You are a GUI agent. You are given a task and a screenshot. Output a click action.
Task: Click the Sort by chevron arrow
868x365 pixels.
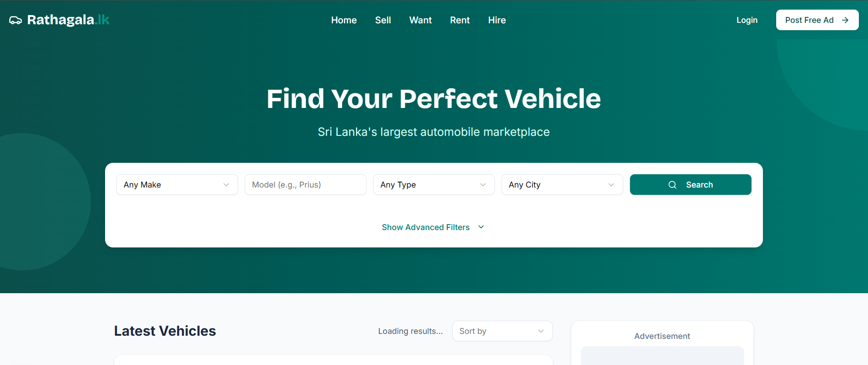point(541,331)
